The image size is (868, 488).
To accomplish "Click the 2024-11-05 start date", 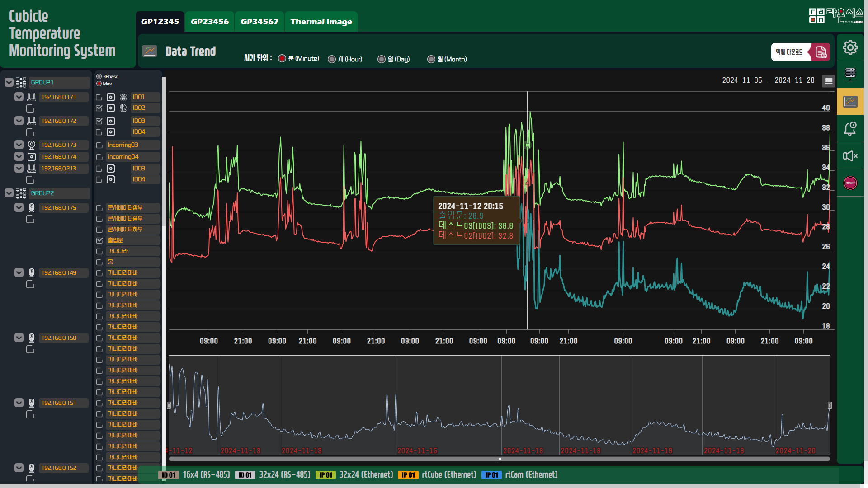I will coord(742,80).
